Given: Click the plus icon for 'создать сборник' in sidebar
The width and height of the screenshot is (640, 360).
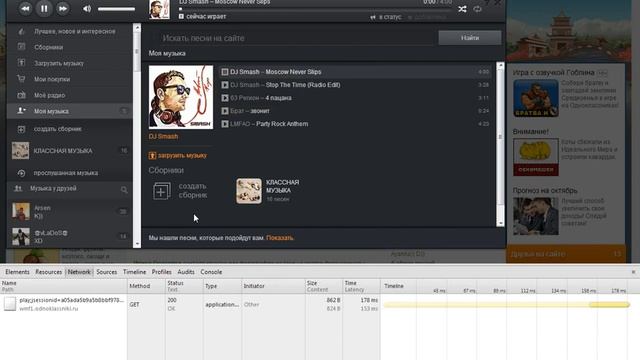Looking at the screenshot, I should (21, 129).
